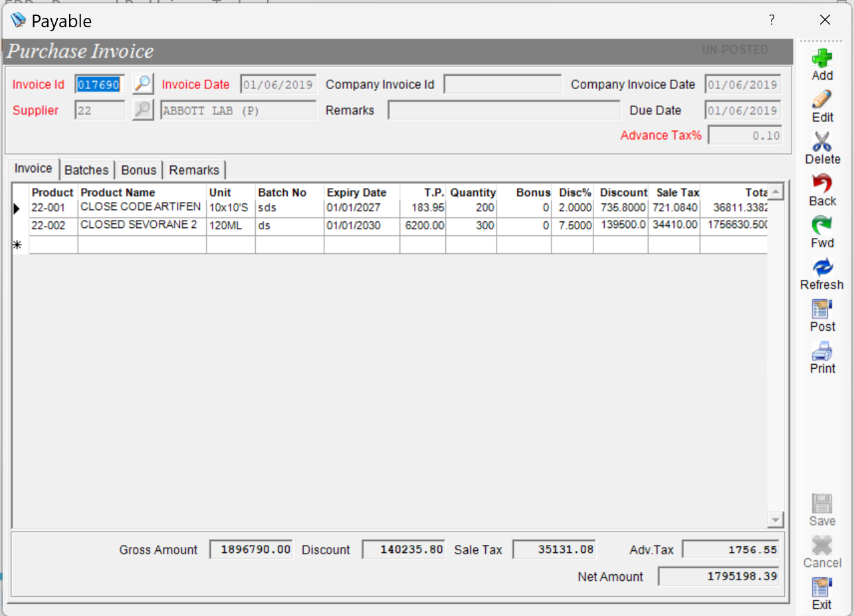
Task: Click Gross Amount value 1896790.00
Action: point(251,550)
